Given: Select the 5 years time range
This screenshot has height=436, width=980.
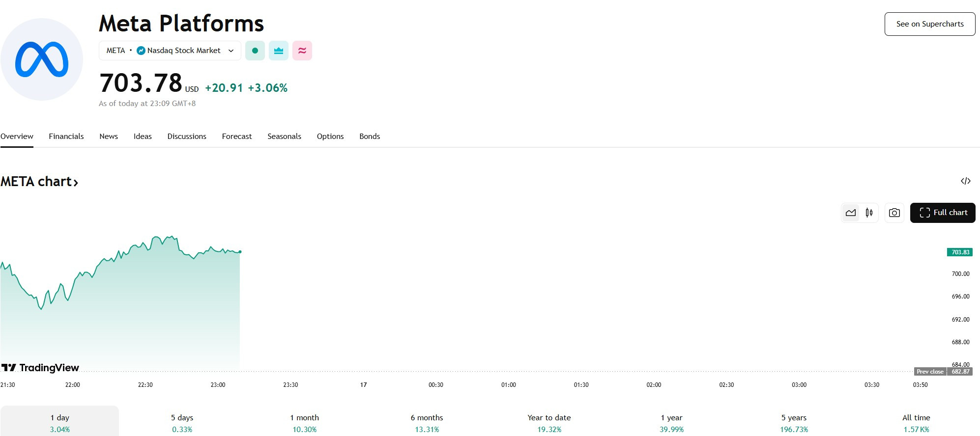Looking at the screenshot, I should tap(794, 422).
